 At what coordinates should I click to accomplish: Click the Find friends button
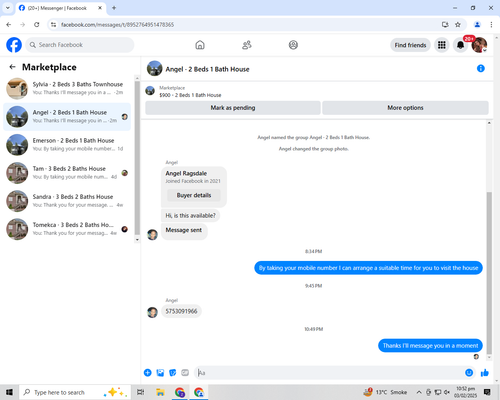[410, 45]
